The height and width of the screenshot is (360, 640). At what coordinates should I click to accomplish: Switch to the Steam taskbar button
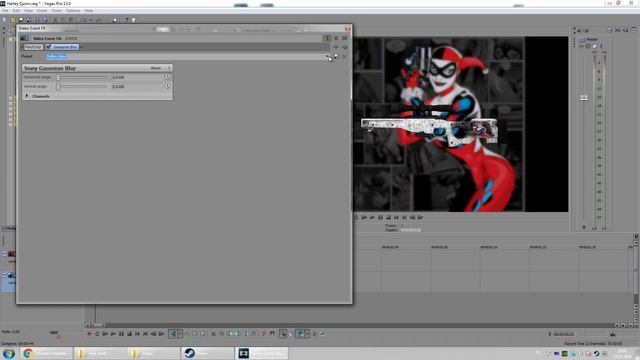208,353
